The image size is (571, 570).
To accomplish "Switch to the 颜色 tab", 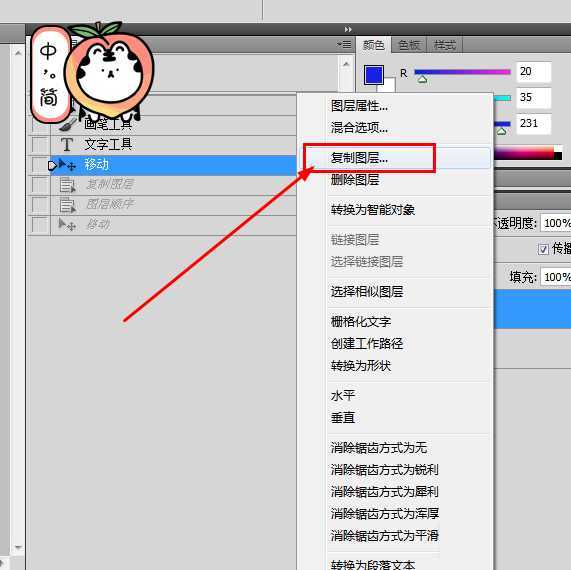I will point(374,45).
